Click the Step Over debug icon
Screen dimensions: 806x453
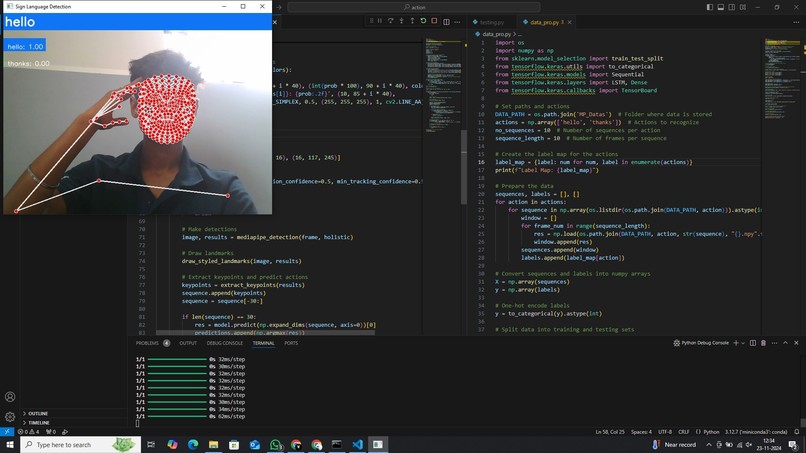tap(391, 21)
